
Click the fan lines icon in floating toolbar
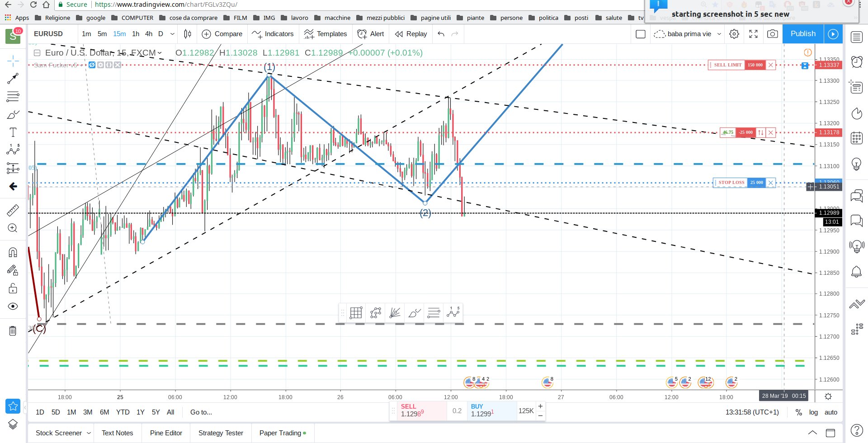click(x=395, y=312)
